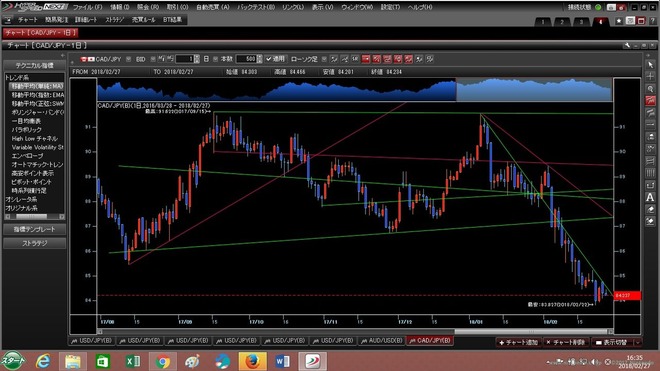Select the horizontal line drawing tool
The image size is (660, 371).
tap(650, 125)
